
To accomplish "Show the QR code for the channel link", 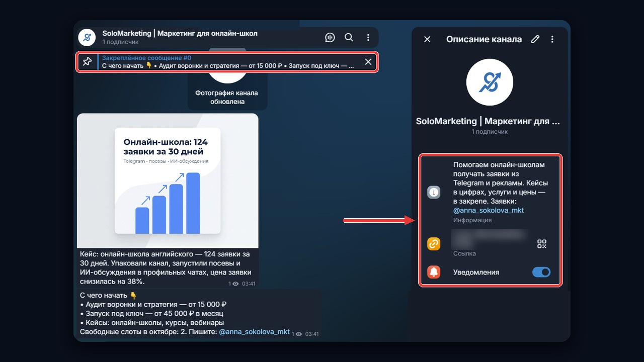I will tap(542, 244).
